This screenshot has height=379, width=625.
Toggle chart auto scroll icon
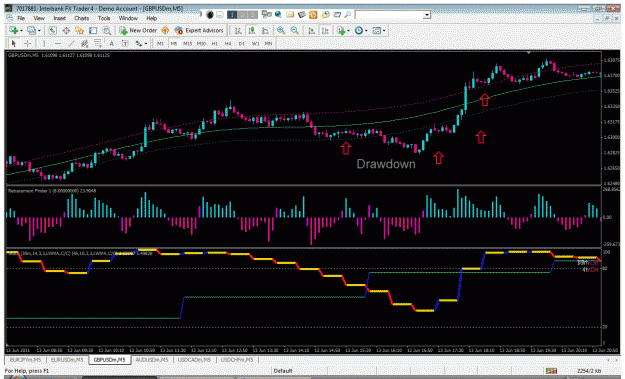312,31
